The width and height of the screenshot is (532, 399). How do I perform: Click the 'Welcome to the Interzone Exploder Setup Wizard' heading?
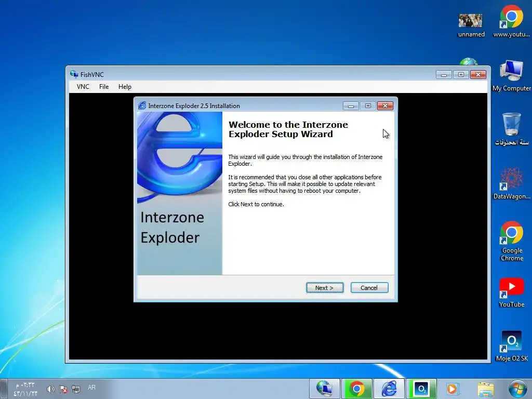(x=288, y=129)
